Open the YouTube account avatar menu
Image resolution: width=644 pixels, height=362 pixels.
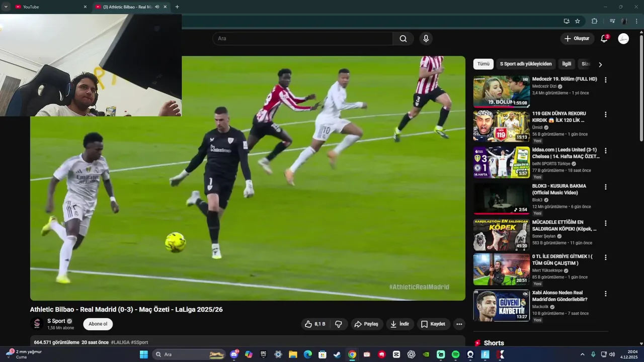pos(623,39)
